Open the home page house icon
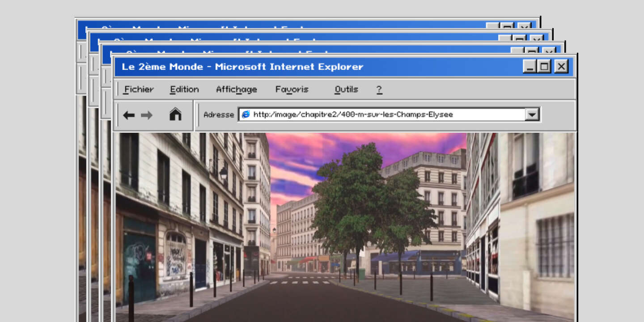This screenshot has width=644, height=322. click(175, 114)
